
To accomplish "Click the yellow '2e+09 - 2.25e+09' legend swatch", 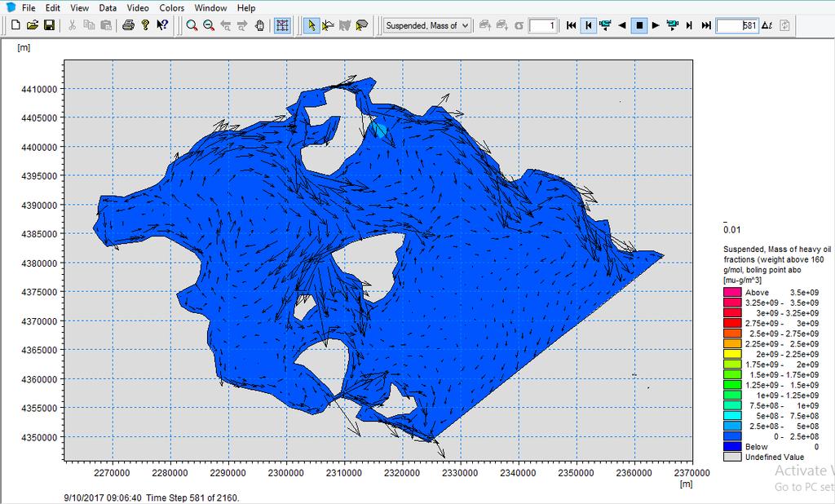I will click(732, 354).
